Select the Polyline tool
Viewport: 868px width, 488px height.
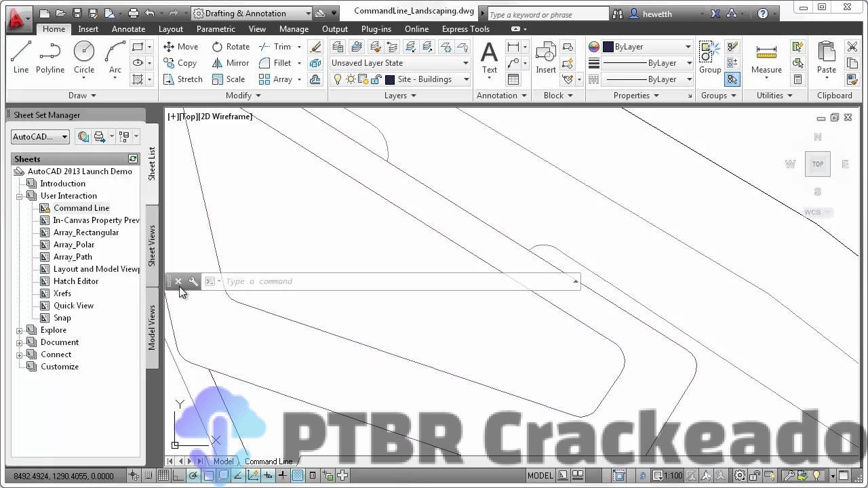(x=50, y=57)
